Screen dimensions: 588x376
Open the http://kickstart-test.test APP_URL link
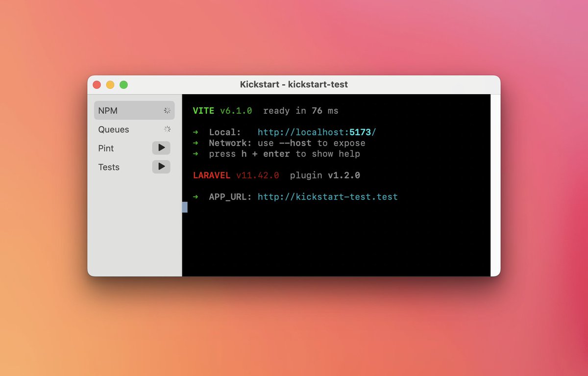[328, 197]
